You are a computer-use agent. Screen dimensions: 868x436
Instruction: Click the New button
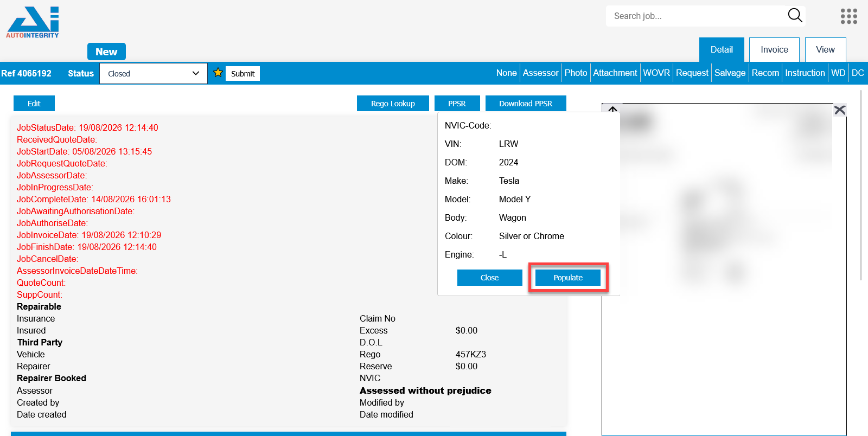106,52
